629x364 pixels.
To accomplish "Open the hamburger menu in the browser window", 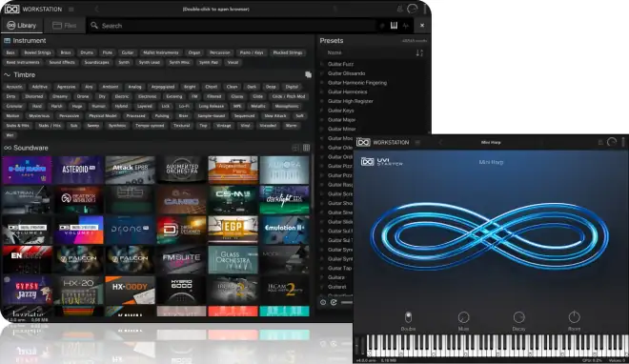I will point(71,10).
